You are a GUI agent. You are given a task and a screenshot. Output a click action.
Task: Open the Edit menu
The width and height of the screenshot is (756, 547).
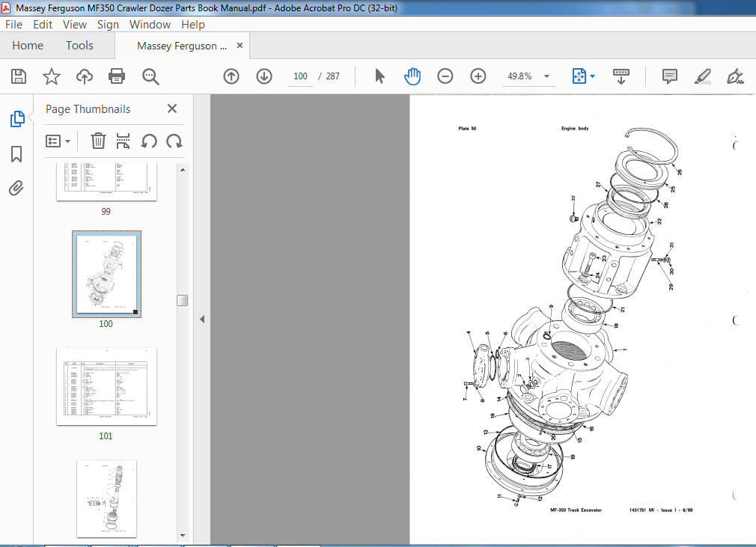point(43,25)
